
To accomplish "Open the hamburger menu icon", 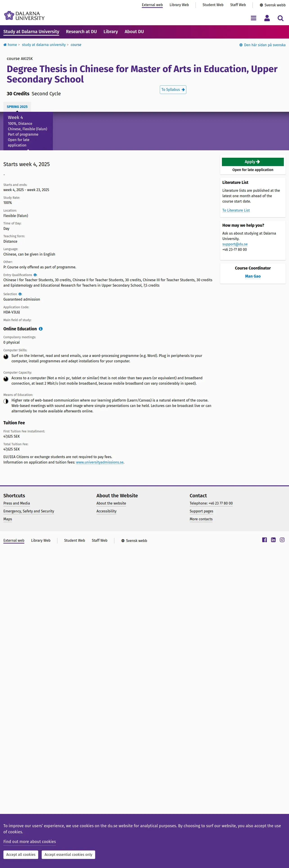I will tap(253, 18).
